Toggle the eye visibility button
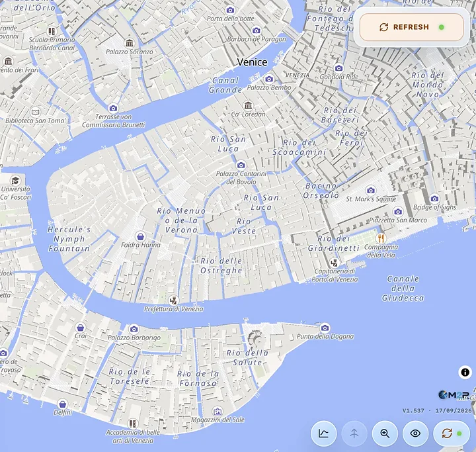The image size is (476, 452). coord(415,433)
